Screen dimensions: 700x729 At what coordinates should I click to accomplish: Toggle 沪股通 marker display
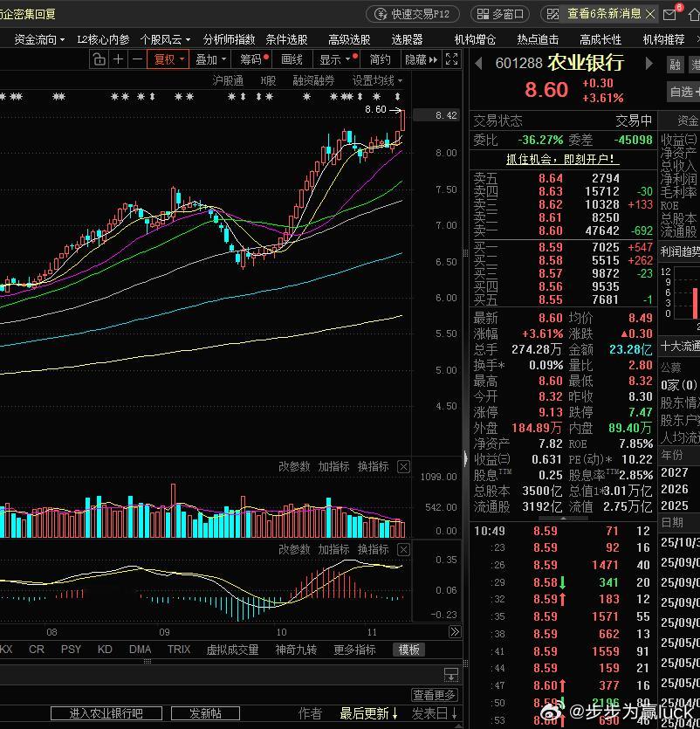point(228,80)
